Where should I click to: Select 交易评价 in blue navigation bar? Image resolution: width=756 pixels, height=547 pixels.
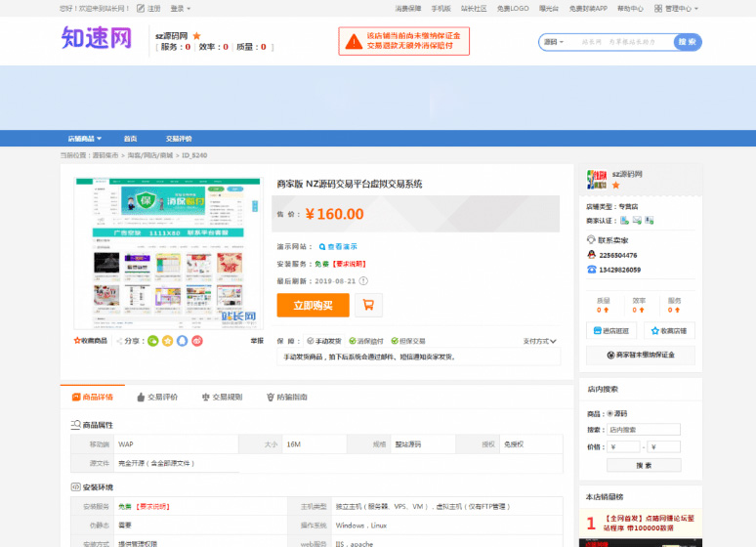[x=179, y=139]
